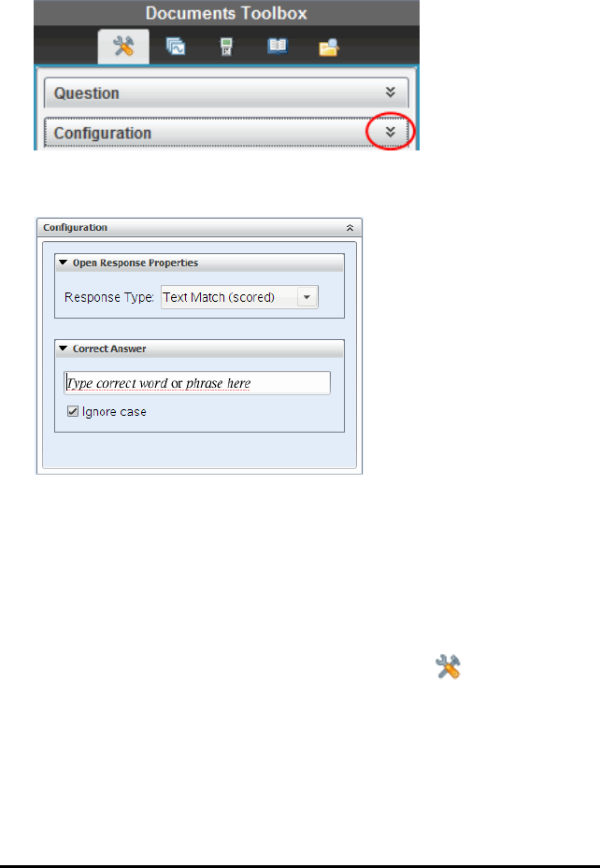Open the Content Explorer folder tab icon

(329, 47)
